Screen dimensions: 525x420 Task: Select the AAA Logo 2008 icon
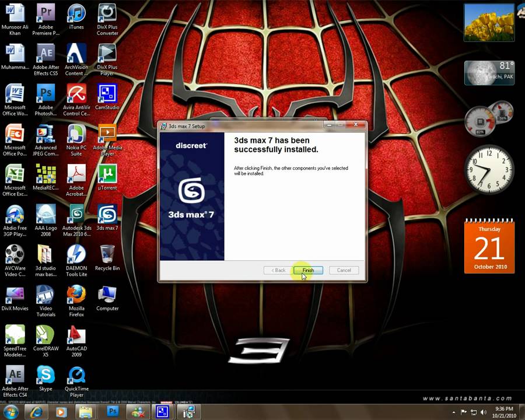click(x=46, y=220)
